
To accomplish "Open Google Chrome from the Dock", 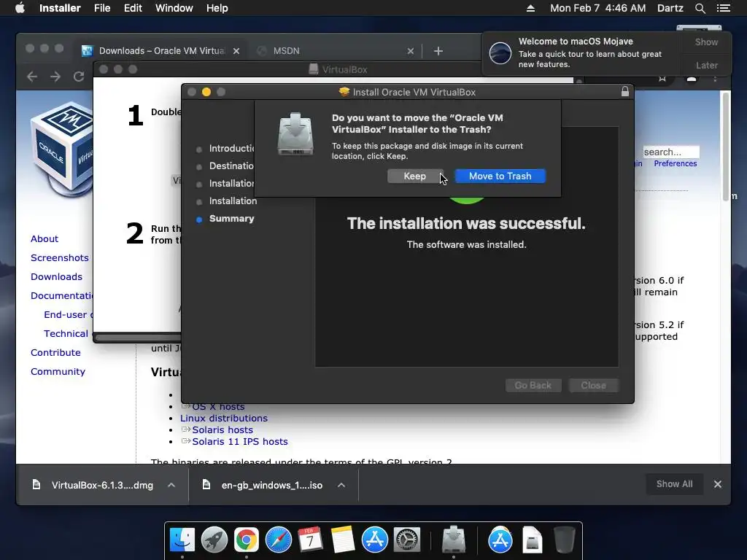I will click(247, 540).
